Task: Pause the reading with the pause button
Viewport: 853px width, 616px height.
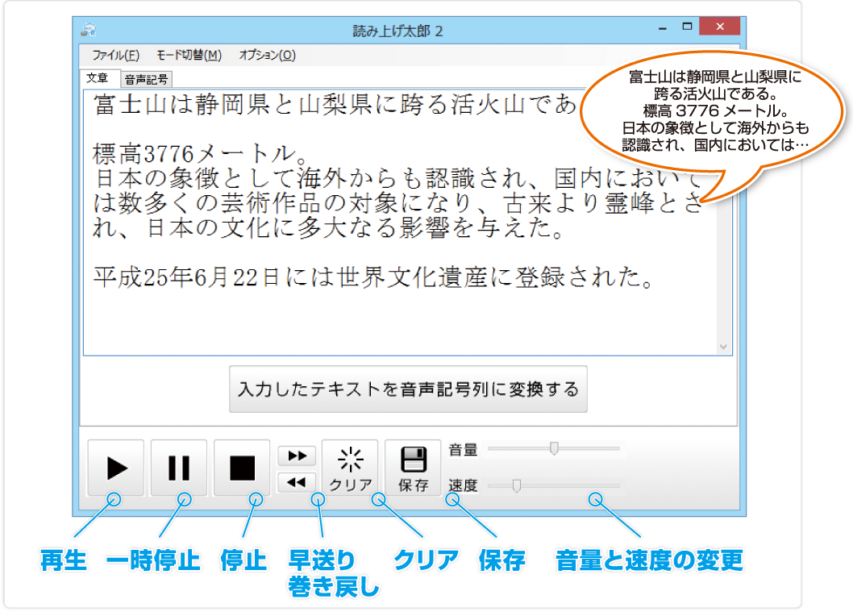Action: click(x=179, y=468)
